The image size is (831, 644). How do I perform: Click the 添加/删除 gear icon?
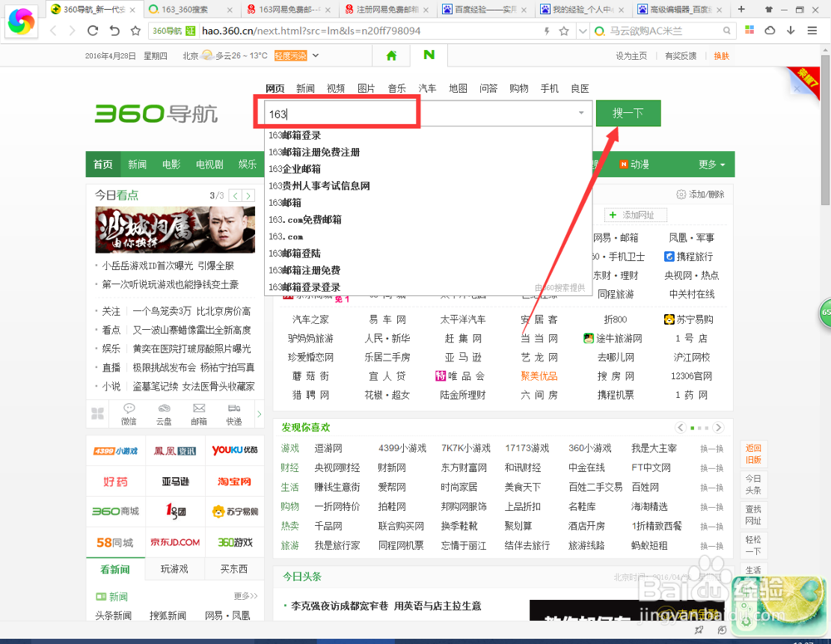(x=681, y=194)
